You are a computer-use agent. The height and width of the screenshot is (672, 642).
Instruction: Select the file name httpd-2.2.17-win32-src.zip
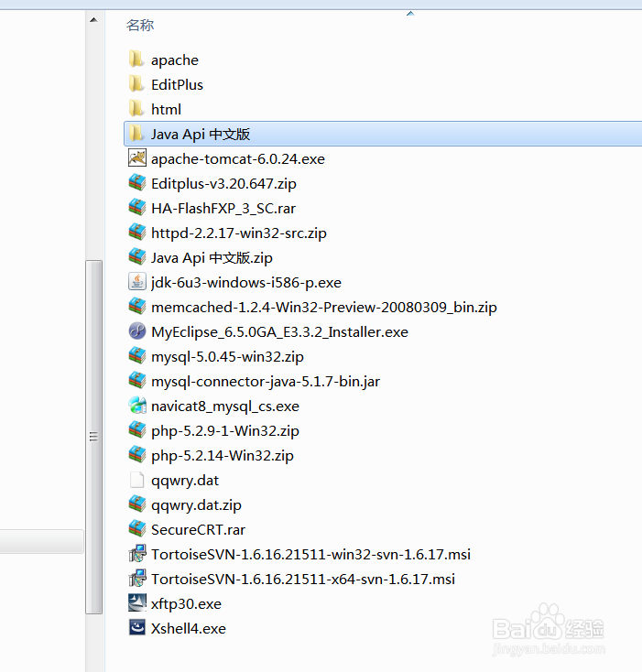(x=239, y=233)
